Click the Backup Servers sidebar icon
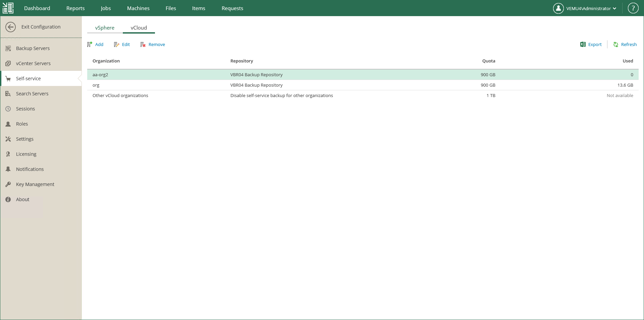The width and height of the screenshot is (644, 320). coord(8,48)
